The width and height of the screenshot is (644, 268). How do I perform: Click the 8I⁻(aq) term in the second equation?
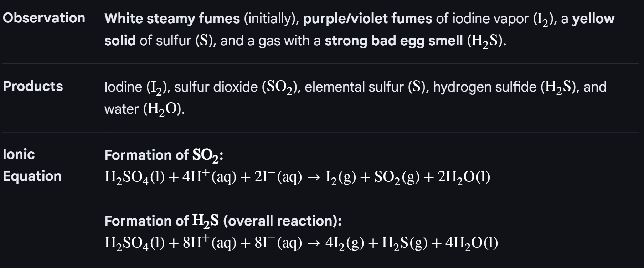278,243
